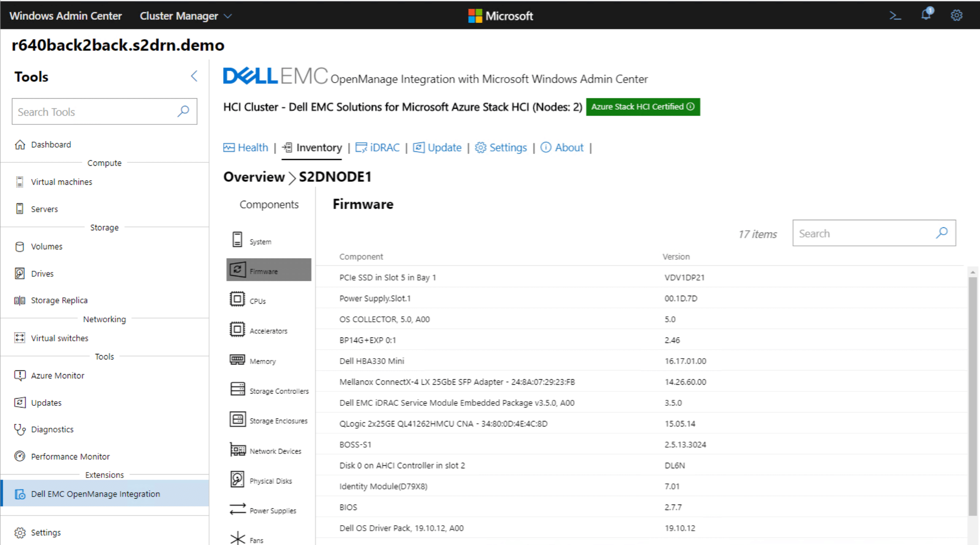Open Settings at the sidebar bottom
980x545 pixels.
pyautogui.click(x=105, y=532)
